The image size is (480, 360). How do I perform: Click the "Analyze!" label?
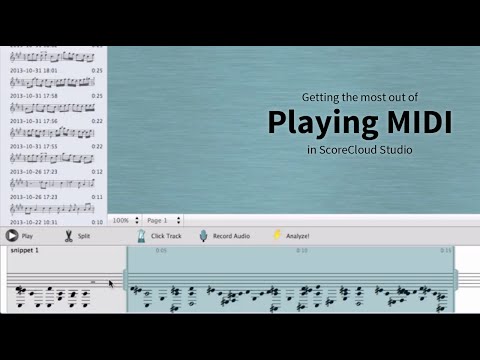tap(298, 236)
